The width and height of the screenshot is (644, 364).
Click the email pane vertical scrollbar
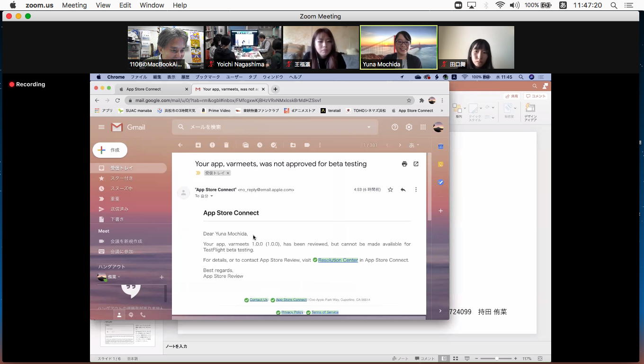coord(429,187)
